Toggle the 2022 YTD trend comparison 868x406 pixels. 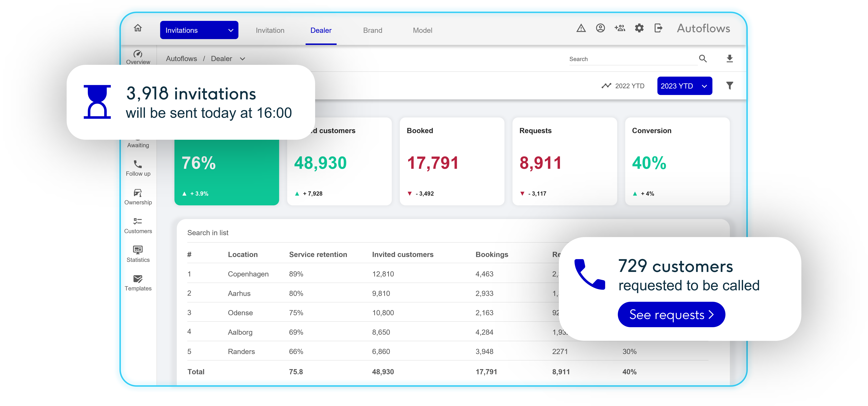623,86
